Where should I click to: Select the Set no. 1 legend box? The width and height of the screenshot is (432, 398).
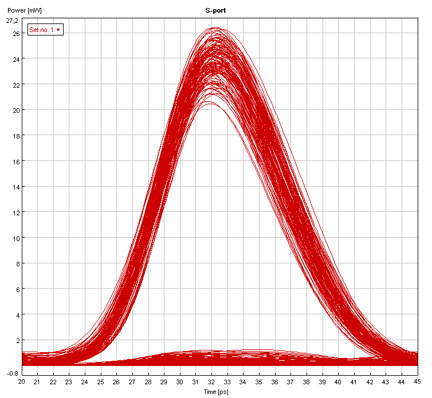click(x=45, y=30)
